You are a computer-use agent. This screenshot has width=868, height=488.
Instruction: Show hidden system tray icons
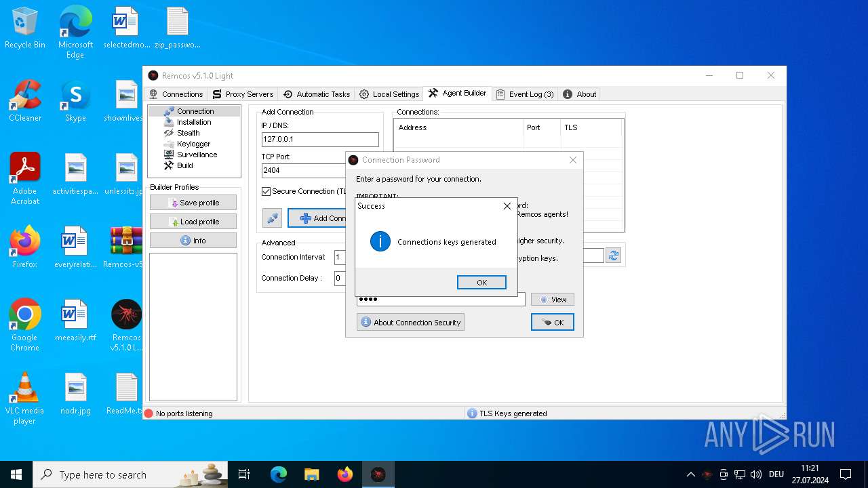coord(690,474)
